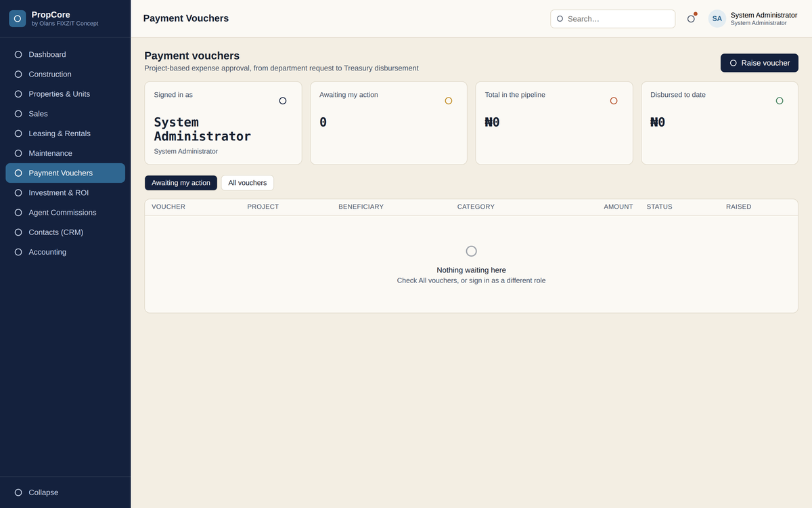Click the Contacts (CRM) sidebar icon
The width and height of the screenshot is (812, 508).
pos(18,232)
